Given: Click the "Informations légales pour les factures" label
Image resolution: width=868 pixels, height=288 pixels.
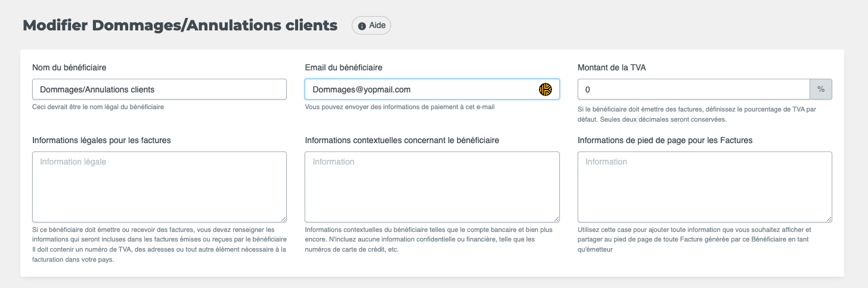Looking at the screenshot, I should pos(101,140).
